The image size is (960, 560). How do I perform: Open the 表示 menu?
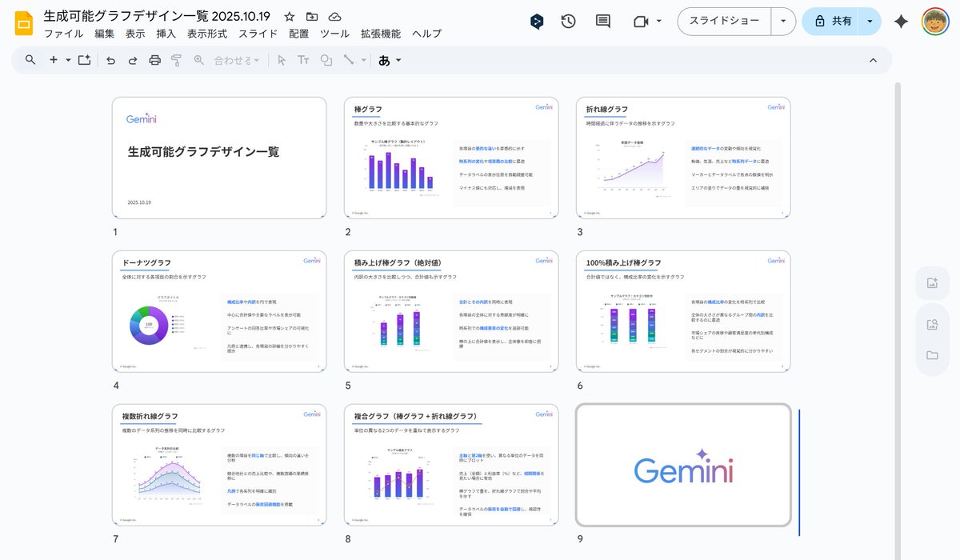(x=135, y=34)
